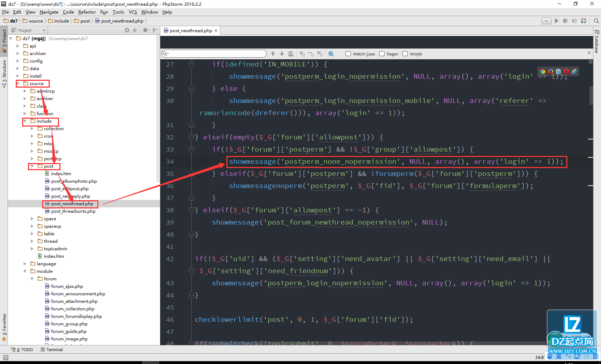Open file in Safari browser icon
The height and width of the screenshot is (364, 601).
558,72
